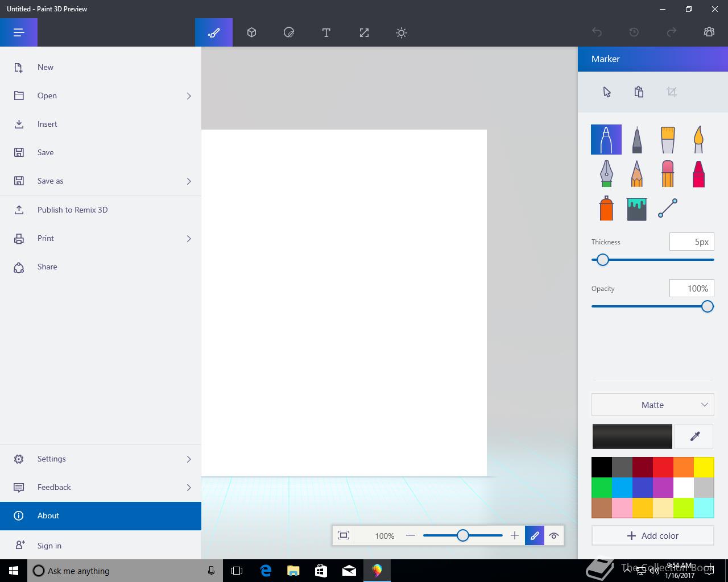Image resolution: width=728 pixels, height=582 pixels.
Task: Pick the purple color swatch
Action: [663, 488]
